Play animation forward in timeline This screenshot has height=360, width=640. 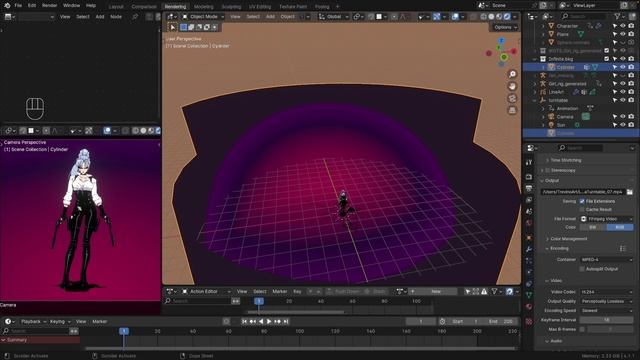(x=269, y=322)
